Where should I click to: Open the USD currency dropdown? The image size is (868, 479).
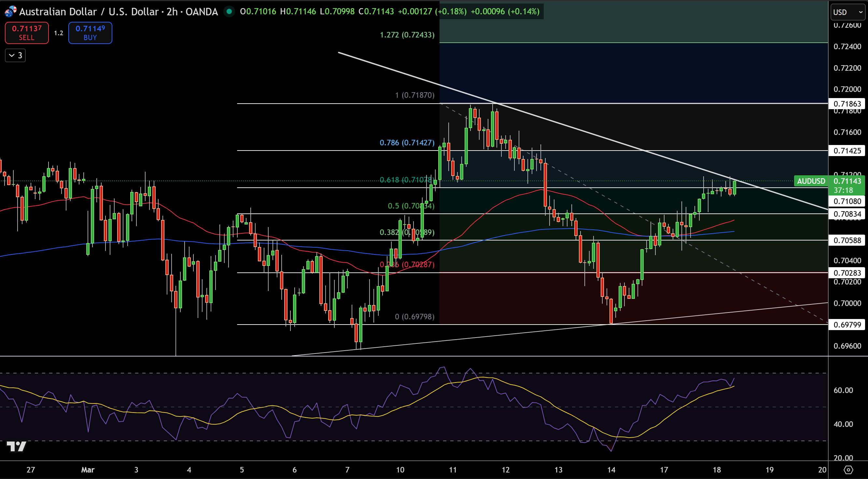(847, 12)
